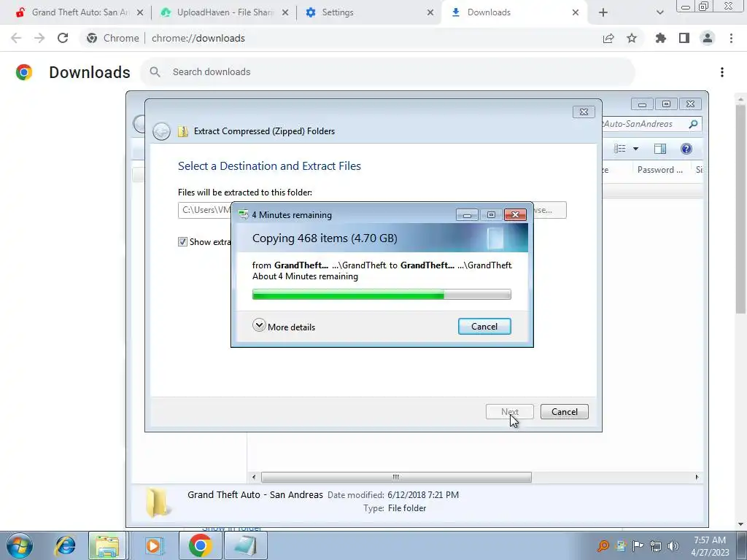
Task: Click Explorer search magnifier icon
Action: (693, 124)
